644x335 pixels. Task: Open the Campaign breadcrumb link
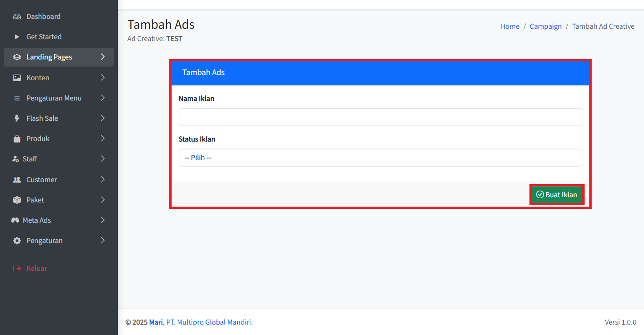click(545, 26)
